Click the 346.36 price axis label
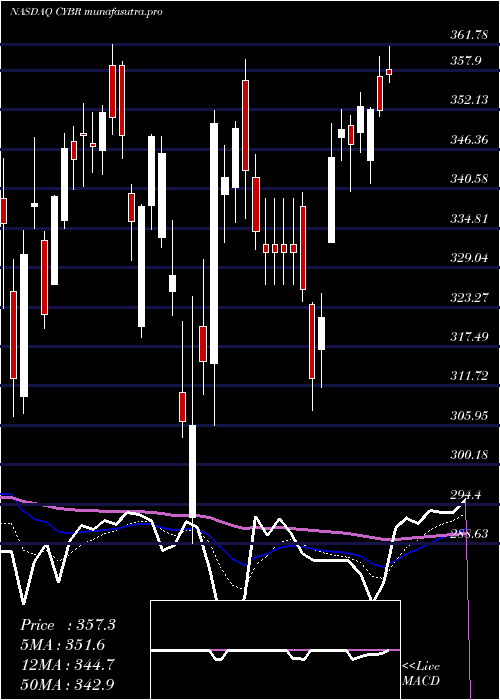The width and height of the screenshot is (500, 700). [469, 140]
